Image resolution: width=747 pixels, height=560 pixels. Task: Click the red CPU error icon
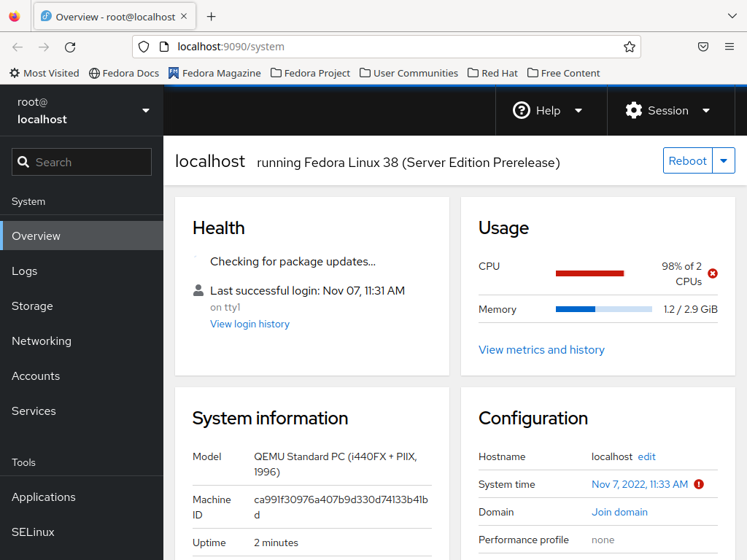pos(713,273)
